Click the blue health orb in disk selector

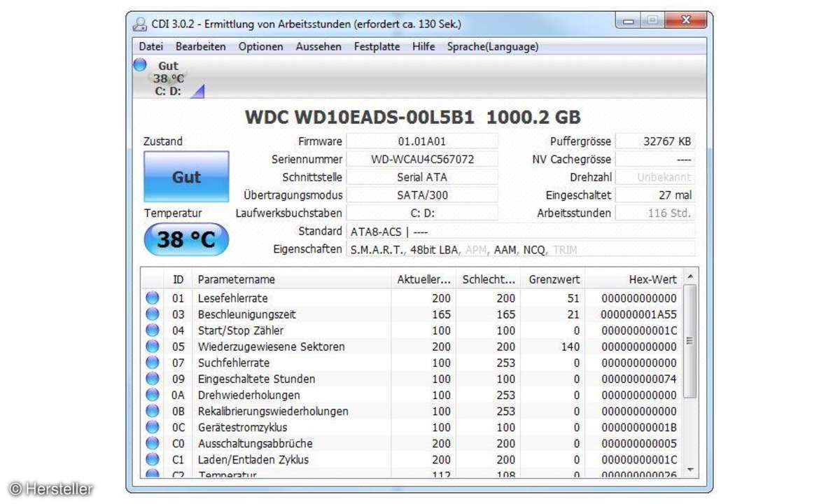[x=140, y=64]
